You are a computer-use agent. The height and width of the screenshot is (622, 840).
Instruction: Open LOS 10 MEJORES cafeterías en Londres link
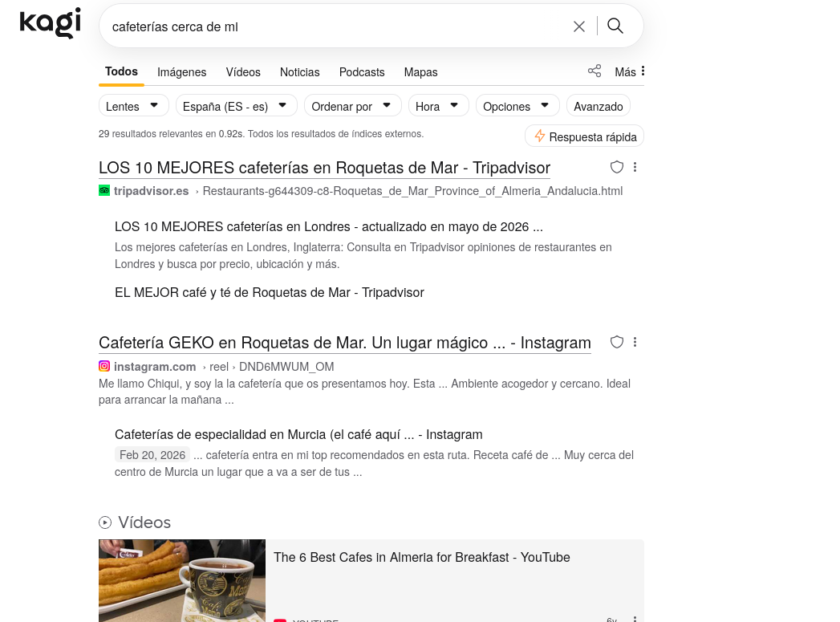click(x=328, y=226)
